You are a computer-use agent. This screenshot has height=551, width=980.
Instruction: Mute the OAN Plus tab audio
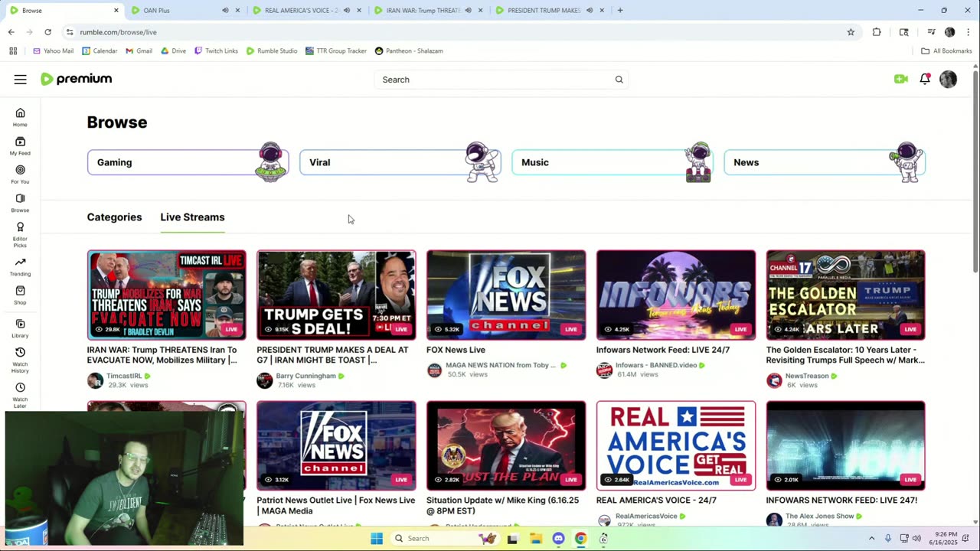point(225,11)
